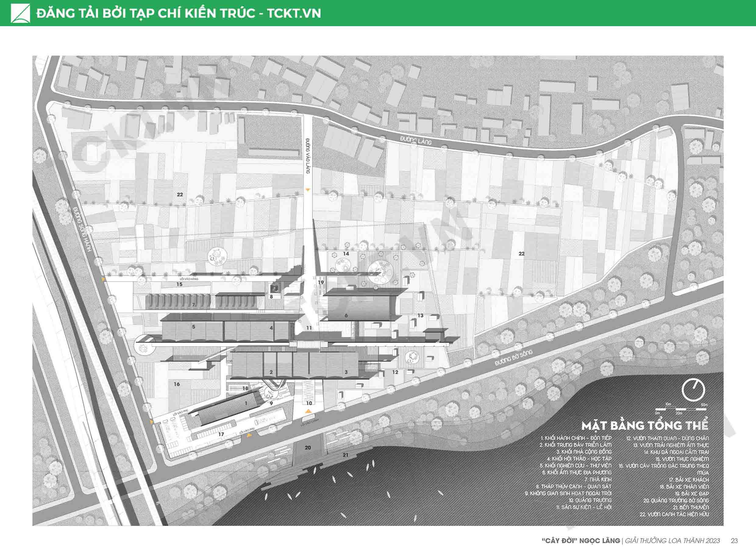This screenshot has height=558, width=756.
Task: Select legend entry '18. BÃI XE NHÂN VIÊN'
Action: click(x=684, y=487)
